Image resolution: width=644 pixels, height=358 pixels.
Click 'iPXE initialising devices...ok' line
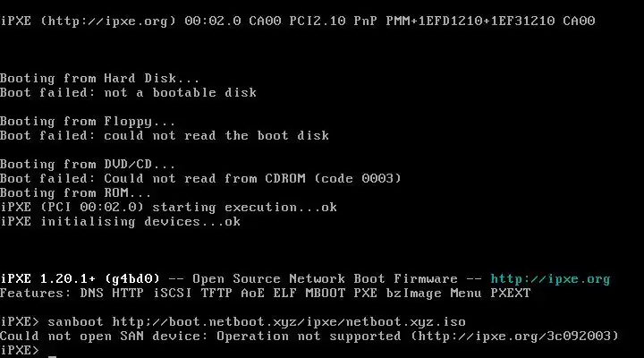pyautogui.click(x=121, y=222)
